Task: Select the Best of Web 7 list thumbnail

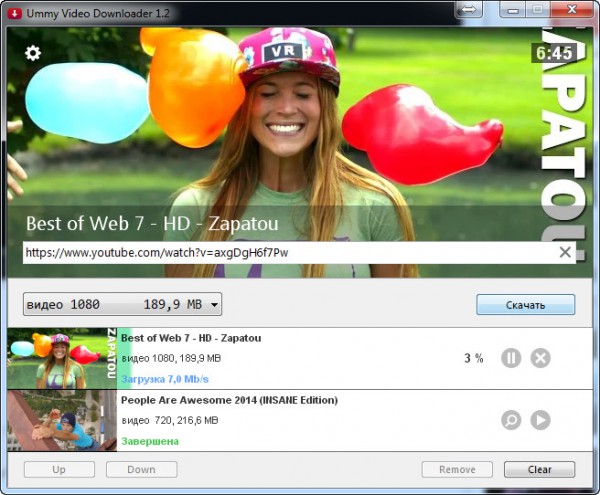Action: tap(62, 358)
